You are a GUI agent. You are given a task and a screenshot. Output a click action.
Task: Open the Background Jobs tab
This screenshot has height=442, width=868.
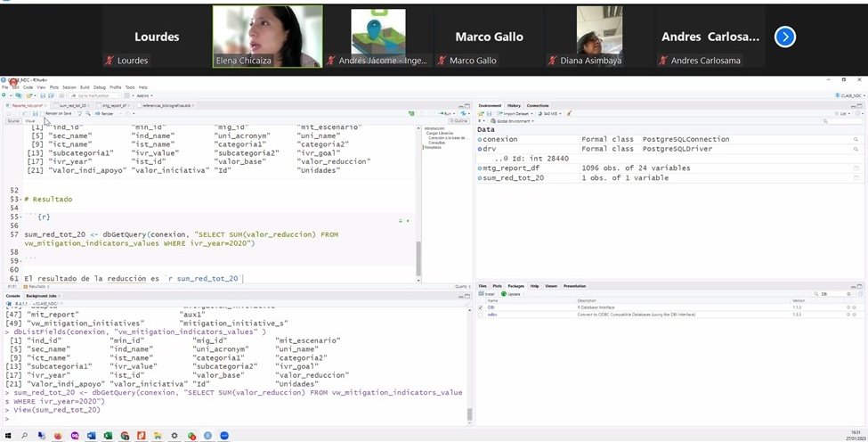(x=42, y=297)
